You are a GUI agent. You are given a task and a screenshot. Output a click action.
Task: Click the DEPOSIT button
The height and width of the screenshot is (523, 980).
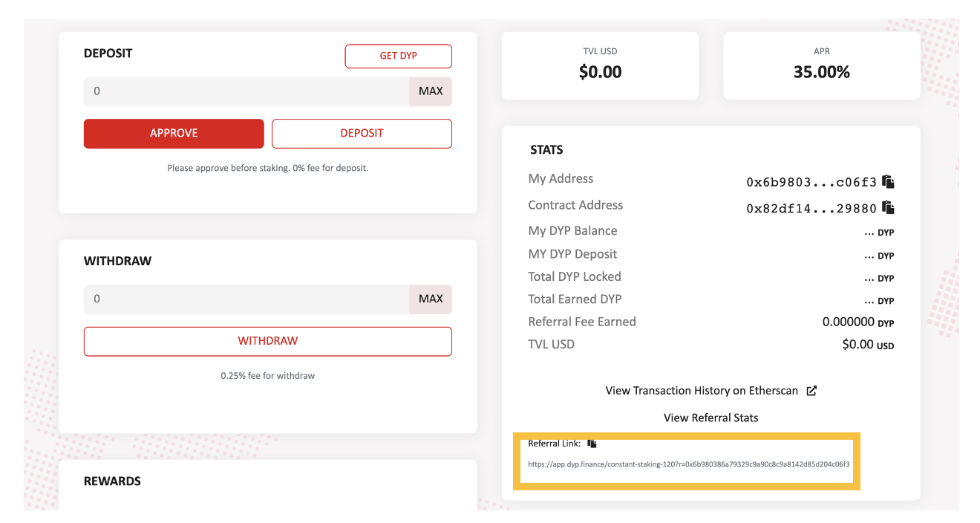click(362, 134)
